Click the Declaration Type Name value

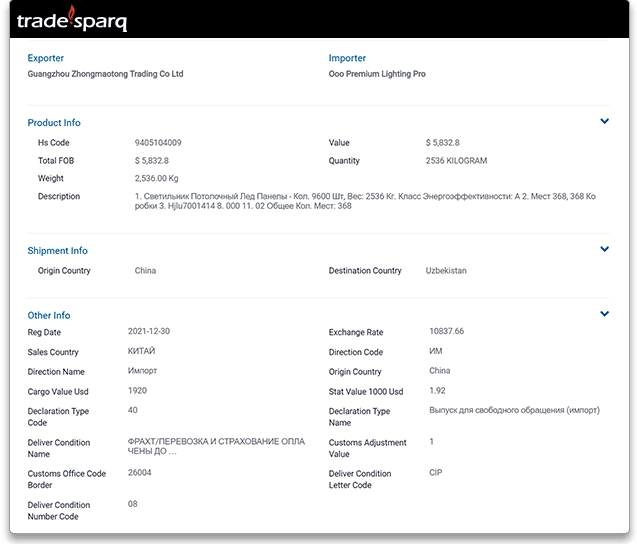514,410
